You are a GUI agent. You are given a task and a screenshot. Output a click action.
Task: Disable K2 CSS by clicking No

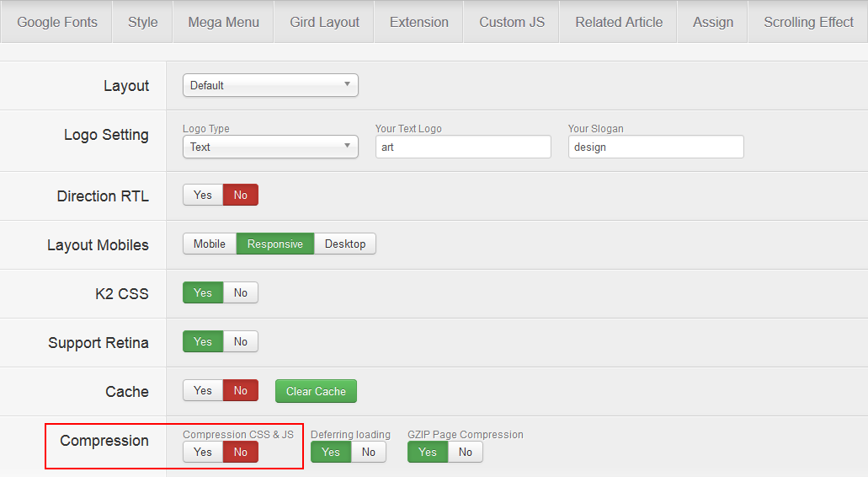click(241, 292)
